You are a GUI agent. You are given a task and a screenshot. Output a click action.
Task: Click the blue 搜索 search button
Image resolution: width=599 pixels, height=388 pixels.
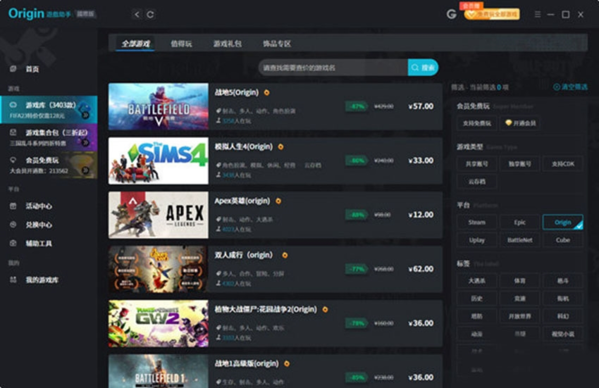point(423,68)
